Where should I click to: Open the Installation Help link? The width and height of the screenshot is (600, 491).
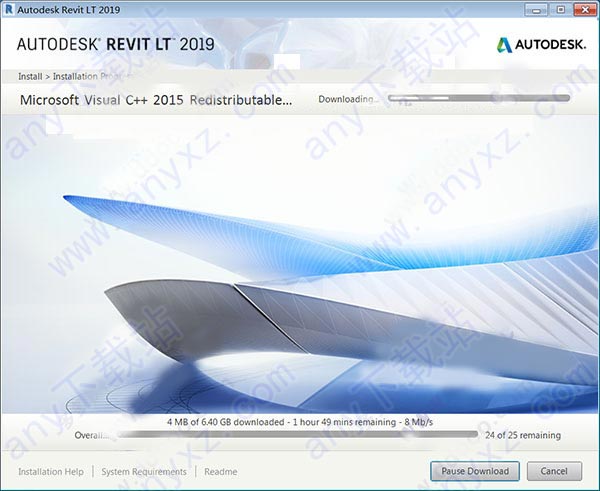(51, 471)
